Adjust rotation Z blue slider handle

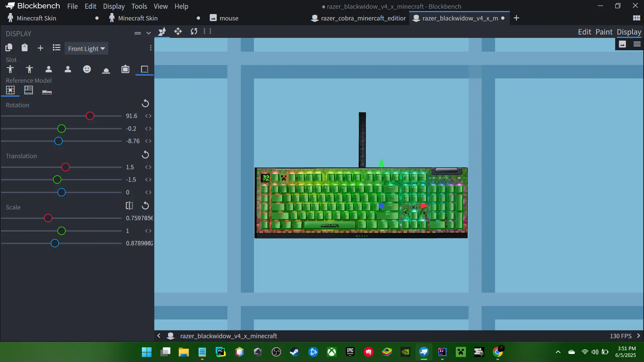tap(58, 141)
